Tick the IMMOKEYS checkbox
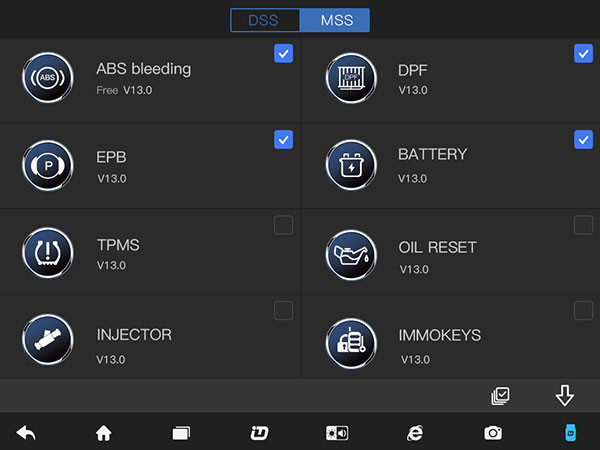This screenshot has height=450, width=600. coord(584,310)
